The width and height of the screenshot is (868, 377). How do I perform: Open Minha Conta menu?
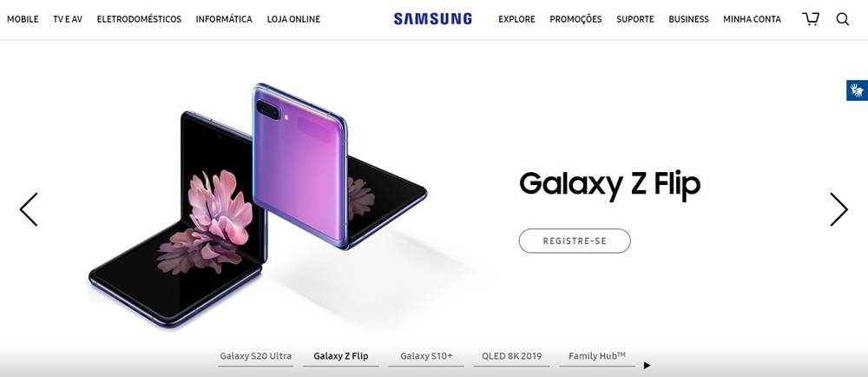pos(752,19)
